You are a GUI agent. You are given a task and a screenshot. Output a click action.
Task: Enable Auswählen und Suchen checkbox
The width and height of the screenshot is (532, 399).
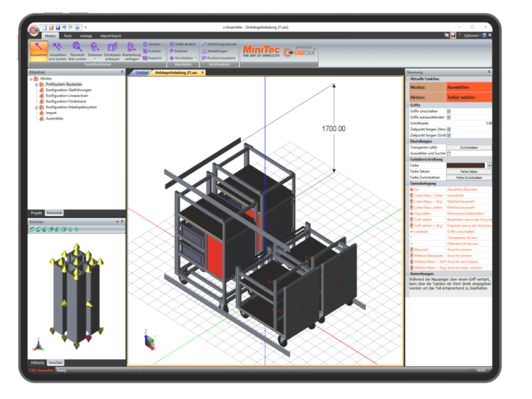coord(449,153)
